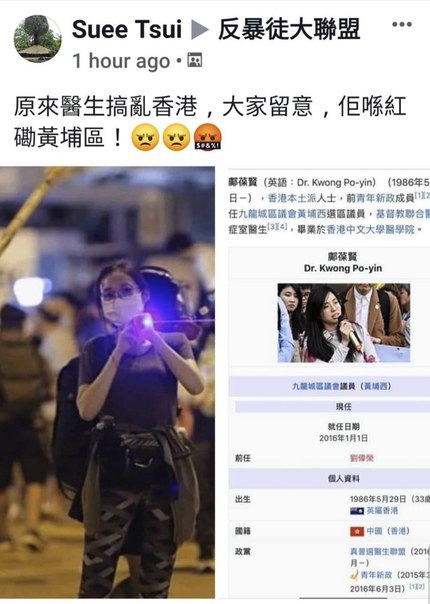Click the red 劉偉榮 predecessor link
This screenshot has width=430, height=604.
point(361,458)
